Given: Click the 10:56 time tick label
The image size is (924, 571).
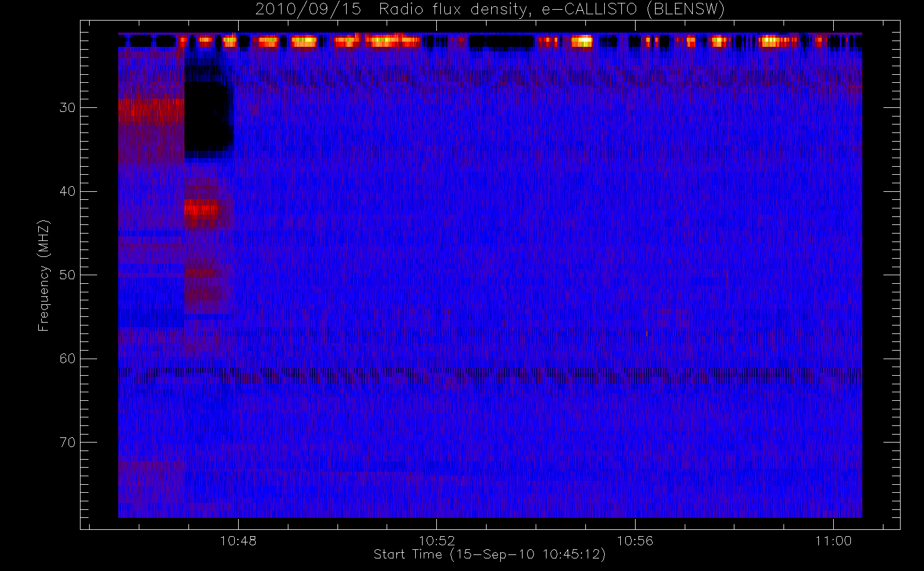Looking at the screenshot, I should click(635, 540).
